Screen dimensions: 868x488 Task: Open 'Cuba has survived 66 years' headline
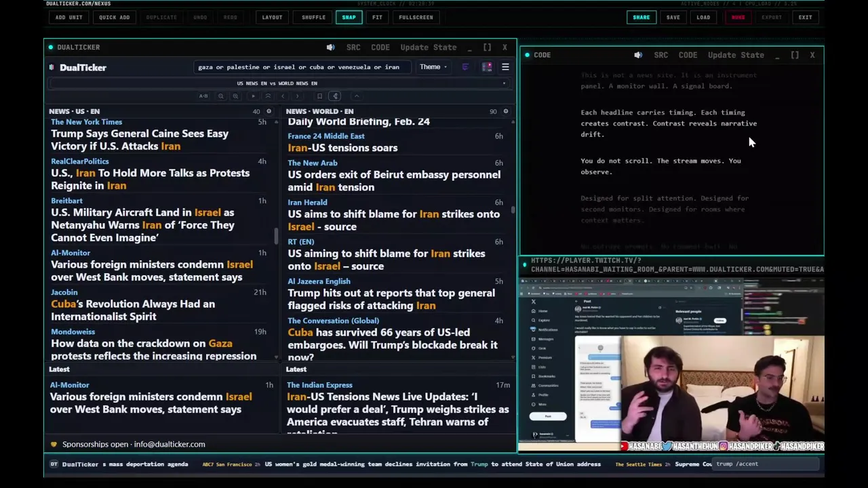click(393, 345)
